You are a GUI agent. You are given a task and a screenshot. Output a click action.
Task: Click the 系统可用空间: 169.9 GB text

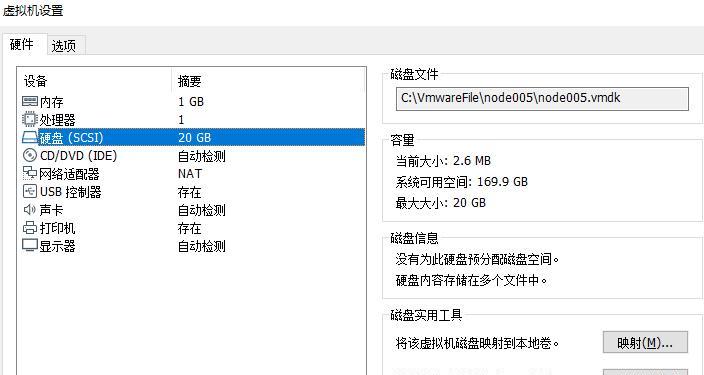(462, 182)
